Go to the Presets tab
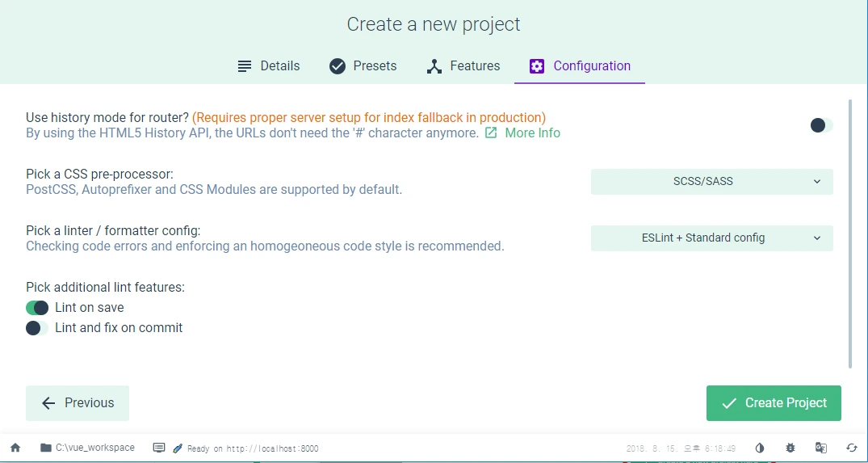 coord(363,66)
